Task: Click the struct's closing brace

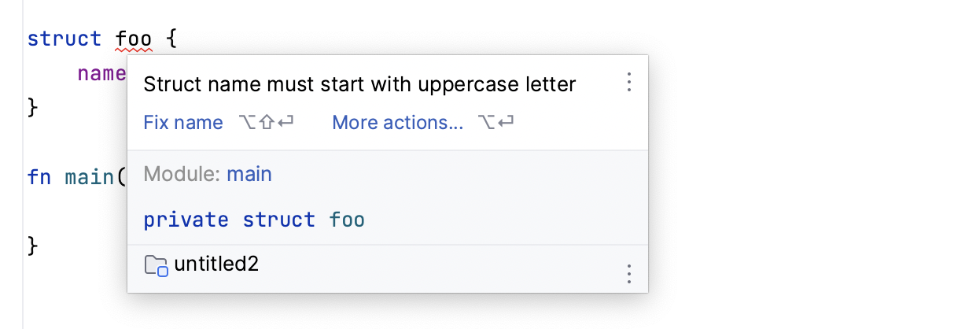Action: coord(32,106)
